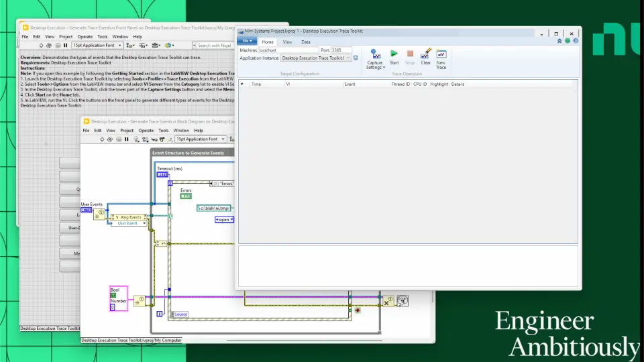Switch to the View tab

287,42
